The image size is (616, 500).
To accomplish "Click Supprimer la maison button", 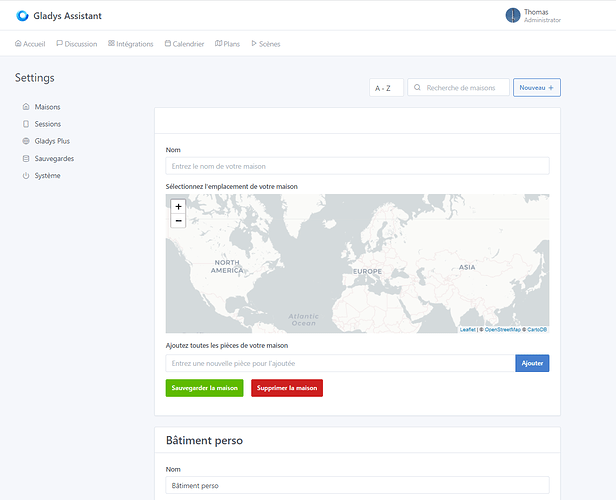I will (287, 388).
